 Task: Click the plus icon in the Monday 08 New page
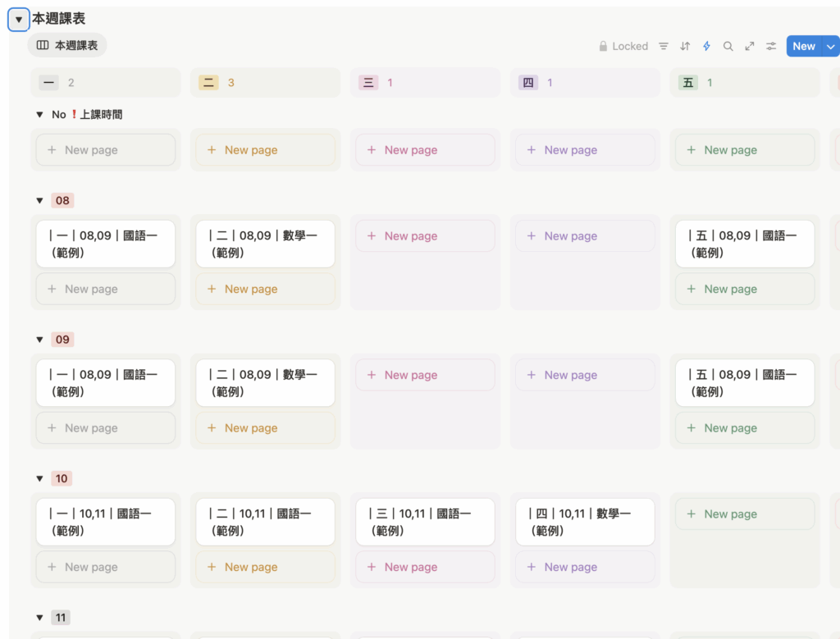52,289
